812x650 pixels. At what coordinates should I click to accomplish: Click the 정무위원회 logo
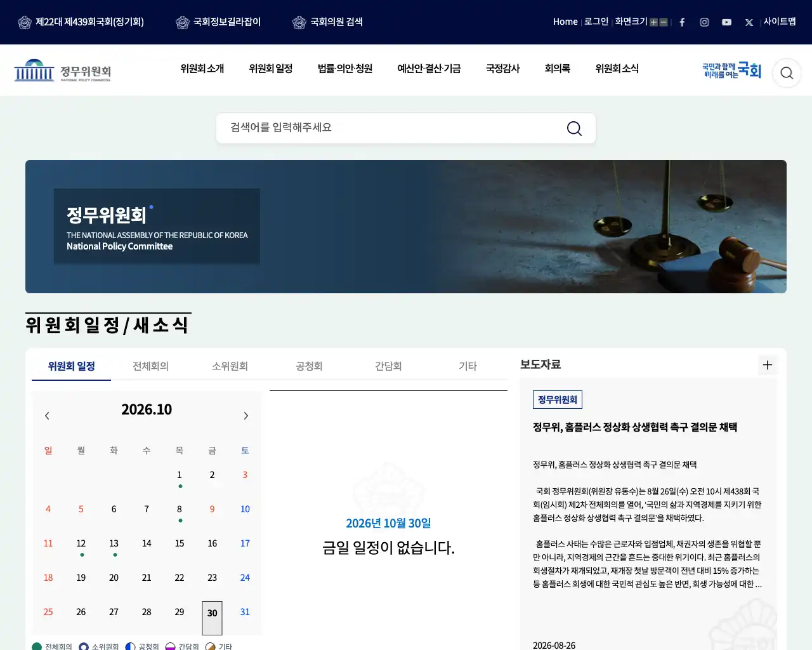(63, 70)
